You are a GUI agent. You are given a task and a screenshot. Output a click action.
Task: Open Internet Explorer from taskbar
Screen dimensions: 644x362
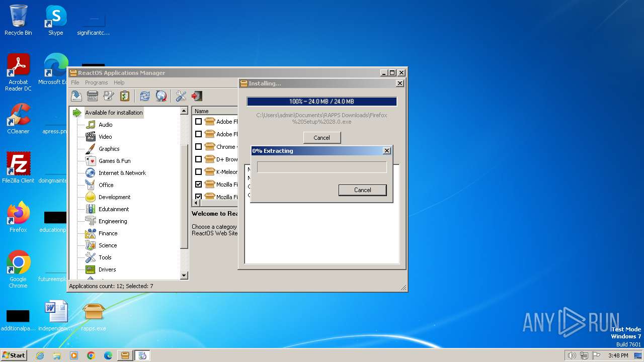[x=40, y=355]
